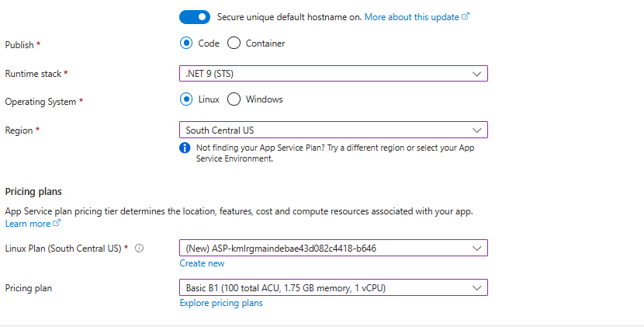Image resolution: width=644 pixels, height=327 pixels.
Task: Click the chevron arrow in Pricing plan field
Action: coord(476,288)
